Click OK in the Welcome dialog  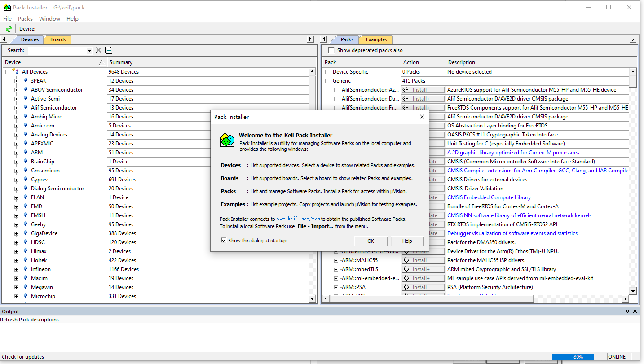coord(371,241)
